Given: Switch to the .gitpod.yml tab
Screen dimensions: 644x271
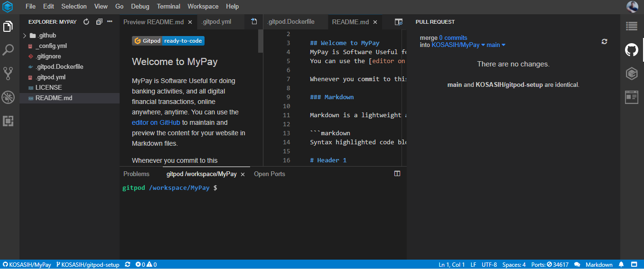Looking at the screenshot, I should (216, 22).
